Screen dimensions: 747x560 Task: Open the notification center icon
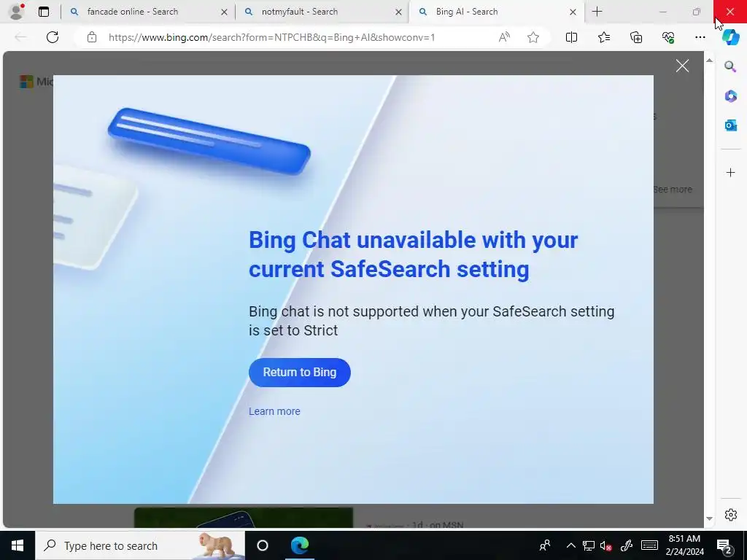[724, 545]
